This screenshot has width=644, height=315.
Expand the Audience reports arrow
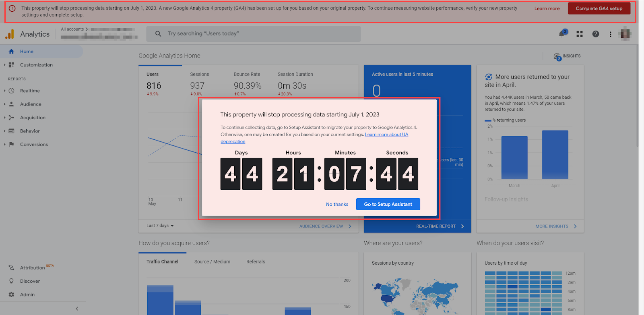[x=4, y=104]
